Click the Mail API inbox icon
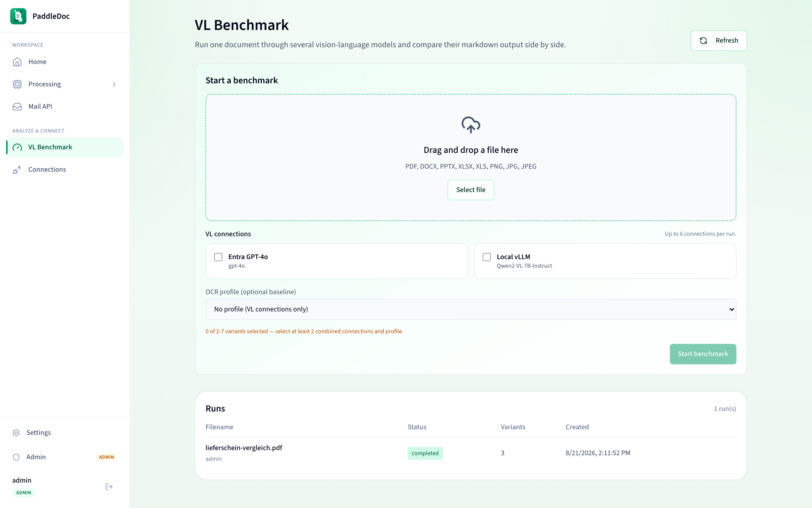 tap(17, 106)
